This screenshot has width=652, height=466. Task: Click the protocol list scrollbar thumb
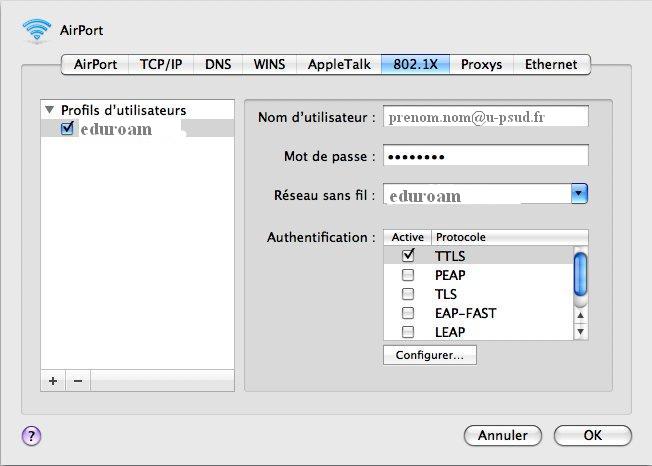click(580, 274)
